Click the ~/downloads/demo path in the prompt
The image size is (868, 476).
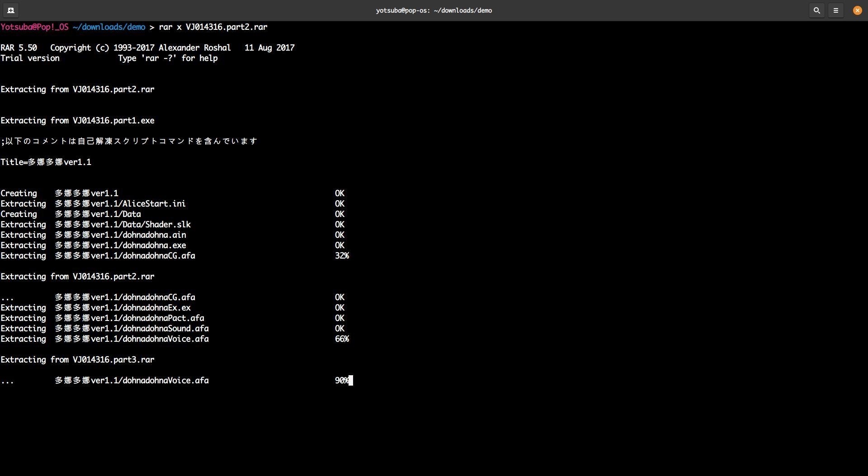pos(108,27)
